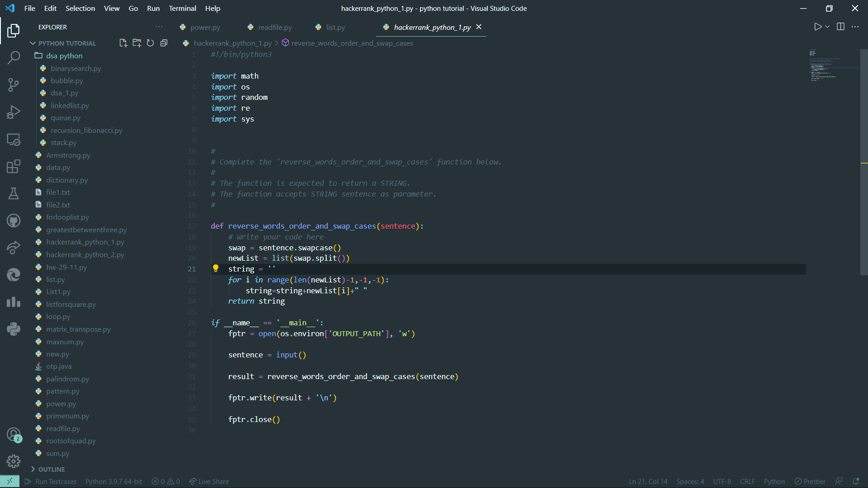
Task: Click the New File icon in explorer
Action: 123,43
